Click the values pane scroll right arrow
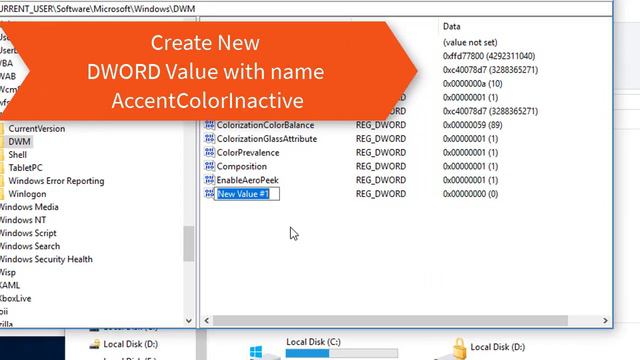Screen dimensions: 640x360 pos(605,321)
